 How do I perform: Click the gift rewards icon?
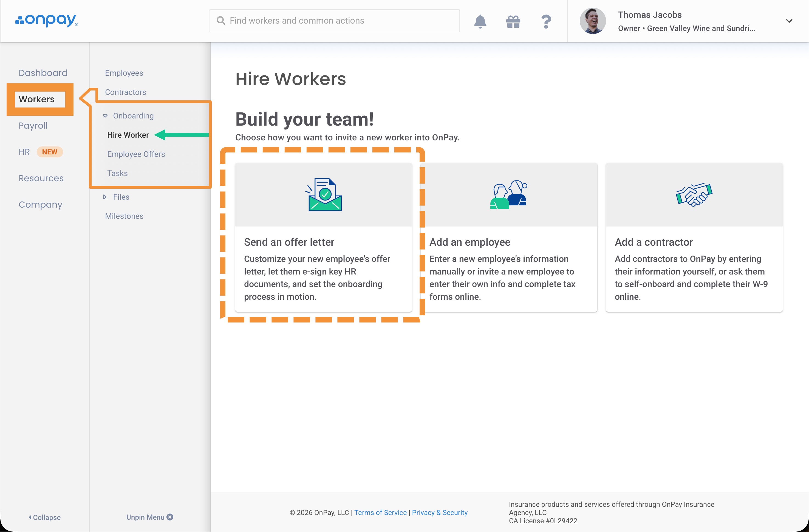pos(513,21)
